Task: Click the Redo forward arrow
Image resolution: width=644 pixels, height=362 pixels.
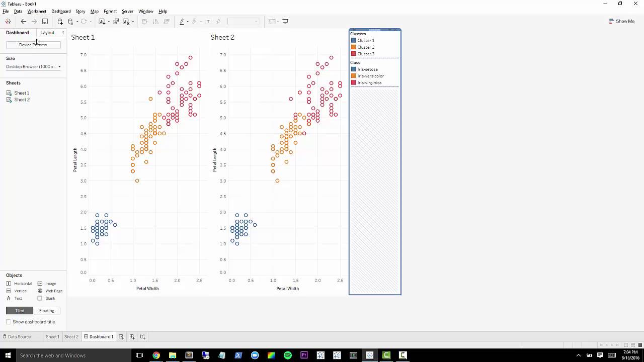Action: coord(34,21)
